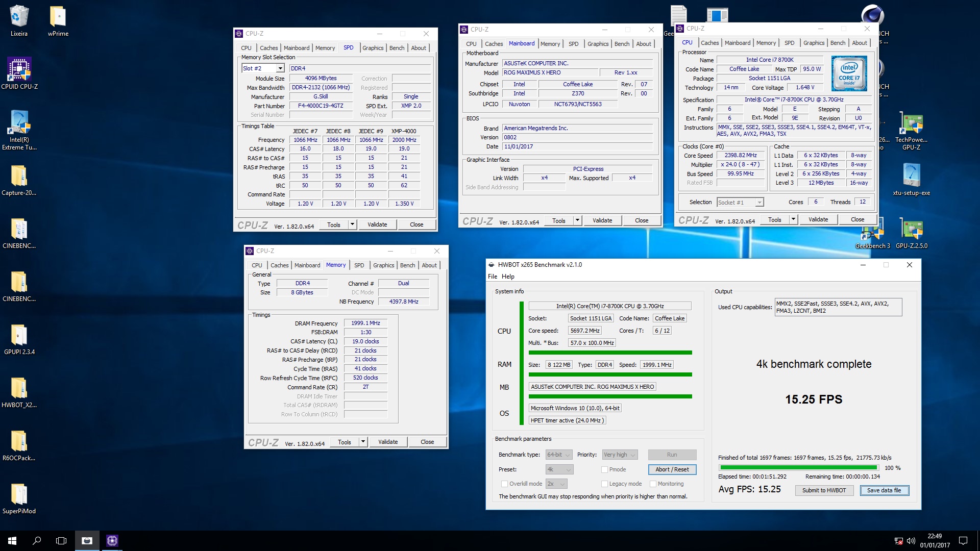Viewport: 980px width, 551px height.
Task: Open the Socket #1 selection dropdown
Action: coord(740,203)
